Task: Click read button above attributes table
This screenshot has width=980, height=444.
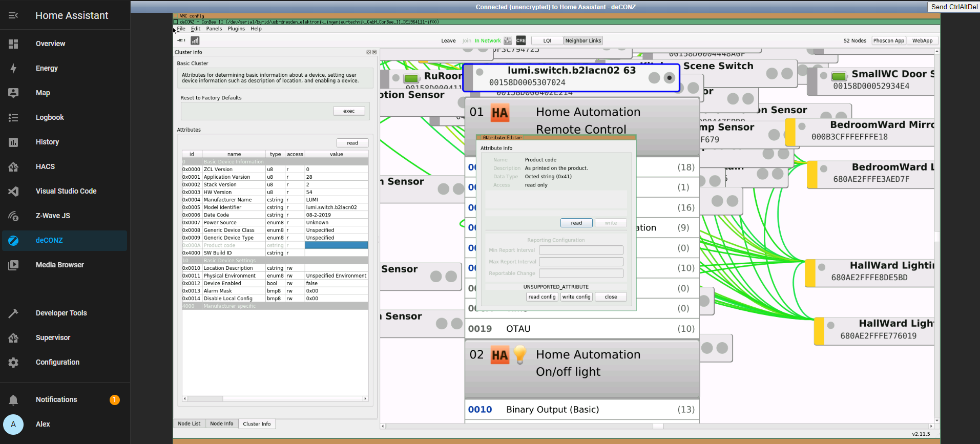Action: (x=352, y=143)
